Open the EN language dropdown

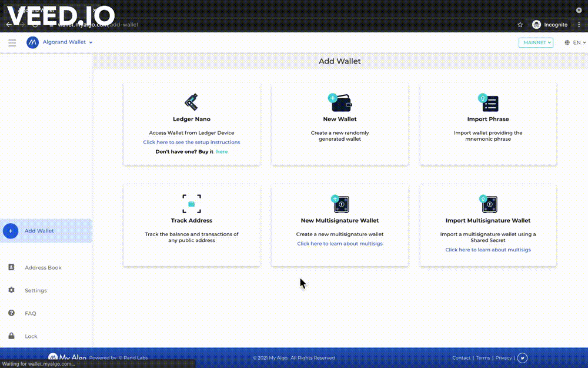(579, 42)
